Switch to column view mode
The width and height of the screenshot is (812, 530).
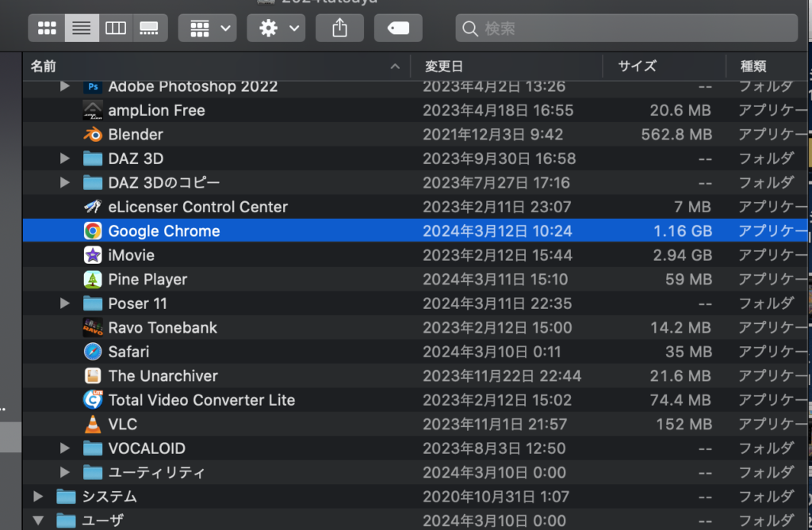[116, 29]
